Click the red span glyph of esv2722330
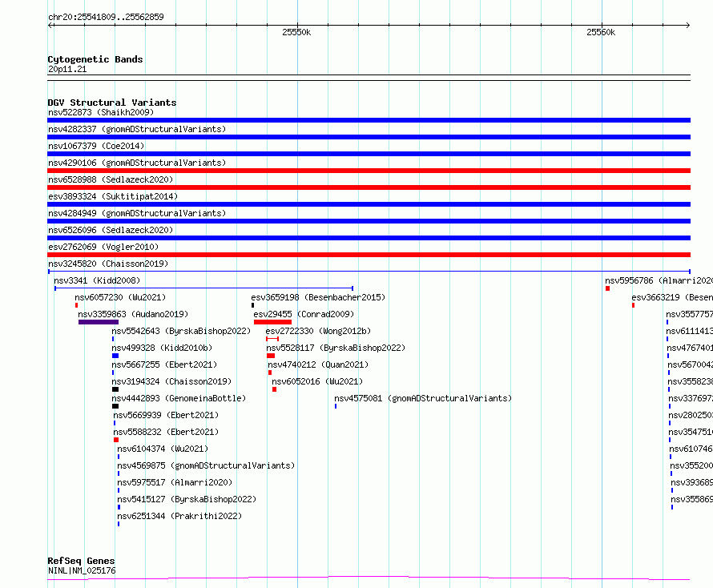The image size is (713, 588). (272, 339)
